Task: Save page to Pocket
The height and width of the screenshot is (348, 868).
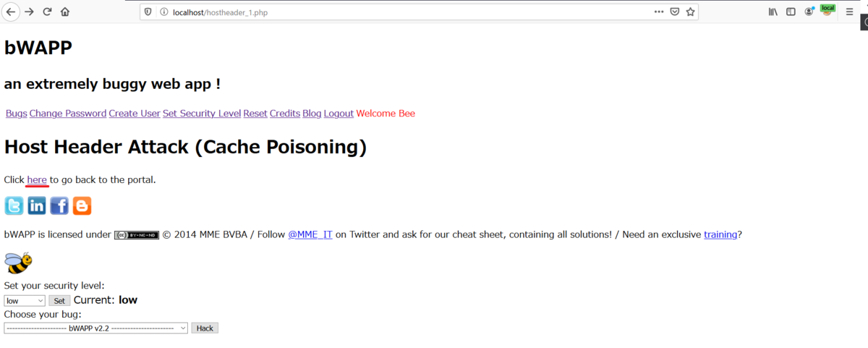Action: click(x=674, y=12)
